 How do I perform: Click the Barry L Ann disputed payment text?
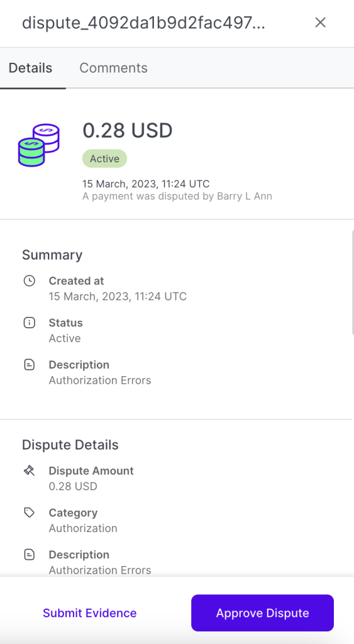pos(177,196)
